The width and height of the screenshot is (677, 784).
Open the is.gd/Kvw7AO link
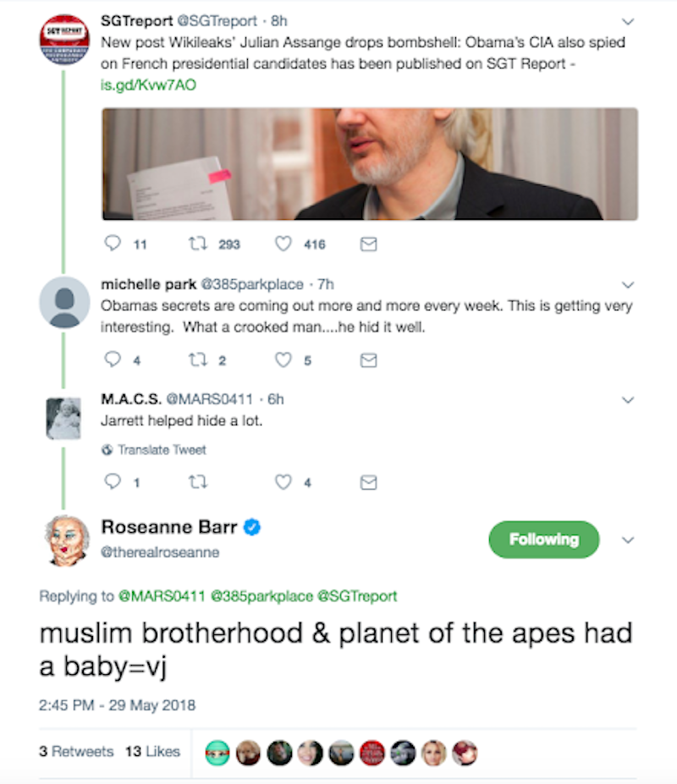coord(149,85)
